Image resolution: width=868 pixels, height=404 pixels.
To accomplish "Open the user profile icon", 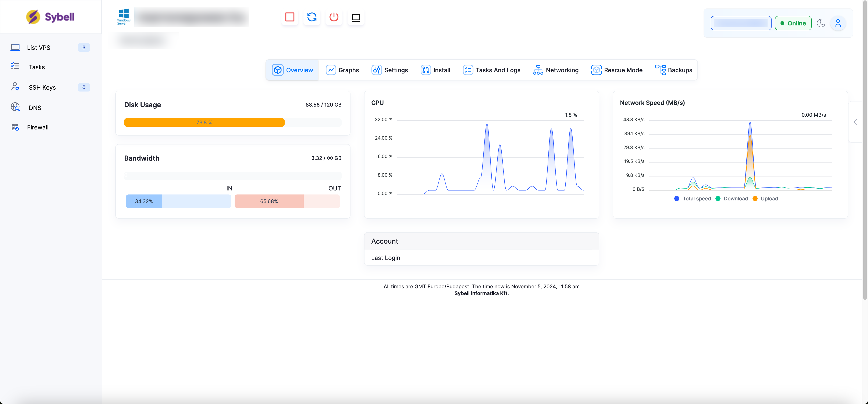I will (x=838, y=23).
